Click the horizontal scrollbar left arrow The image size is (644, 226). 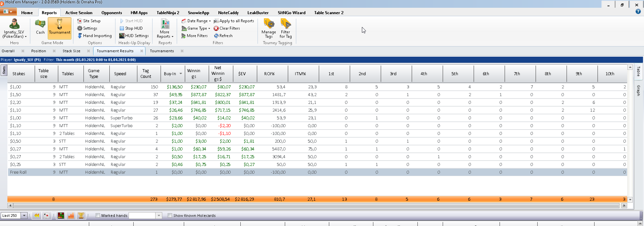coord(10,205)
